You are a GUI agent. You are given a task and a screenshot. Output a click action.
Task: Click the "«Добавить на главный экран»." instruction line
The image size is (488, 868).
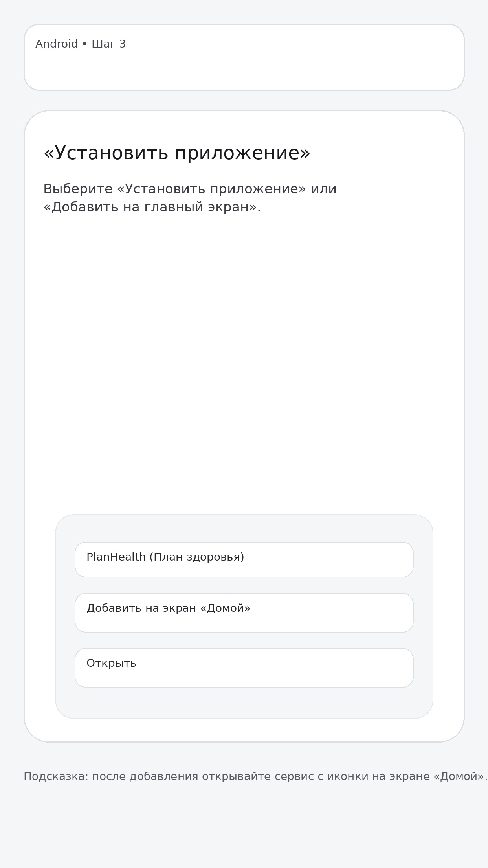[152, 207]
